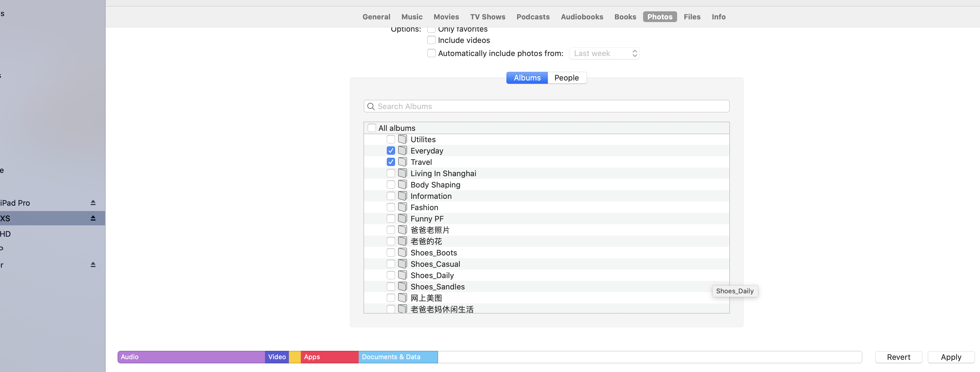Click the Audio segment of storage bar
Screen dimensions: 980x372
pyautogui.click(x=191, y=357)
